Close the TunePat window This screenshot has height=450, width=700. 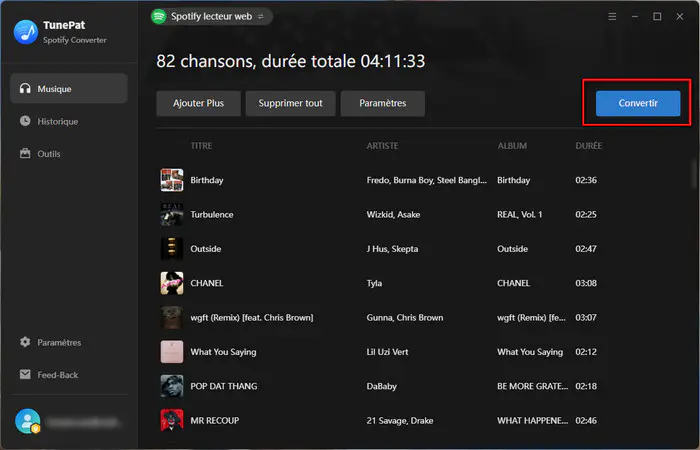click(679, 17)
